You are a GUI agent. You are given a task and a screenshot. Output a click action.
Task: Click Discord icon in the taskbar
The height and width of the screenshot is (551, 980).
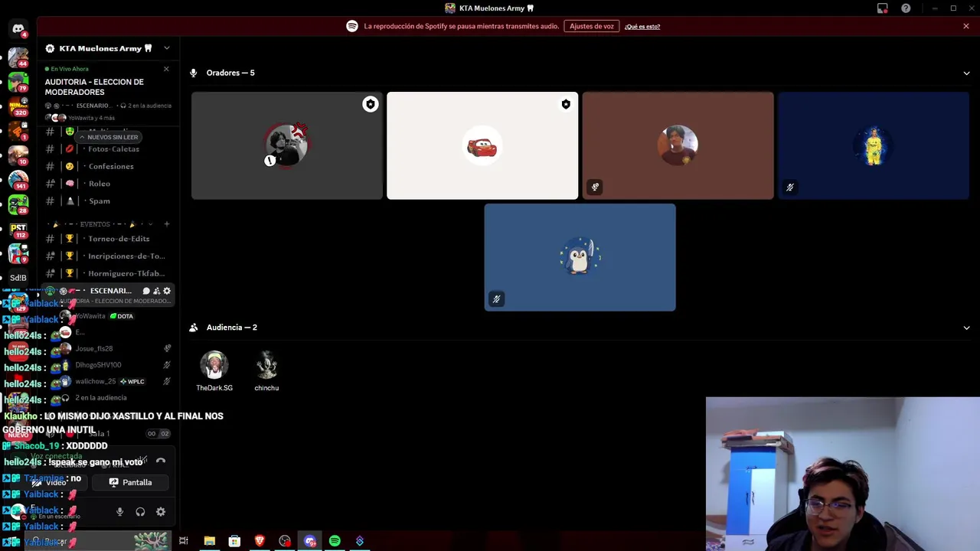310,541
